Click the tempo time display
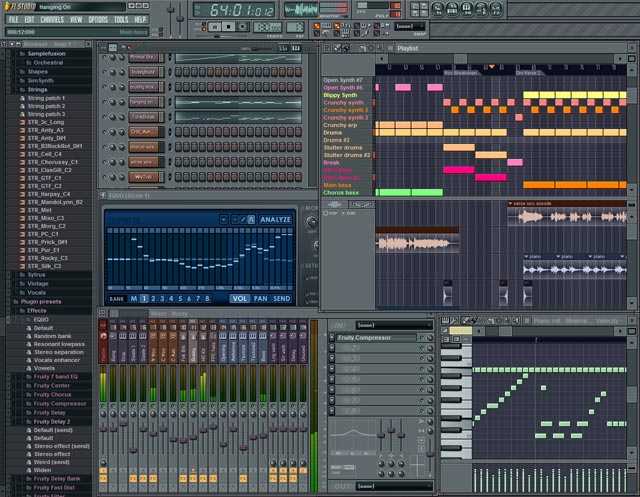The height and width of the screenshot is (497, 640). point(234,9)
